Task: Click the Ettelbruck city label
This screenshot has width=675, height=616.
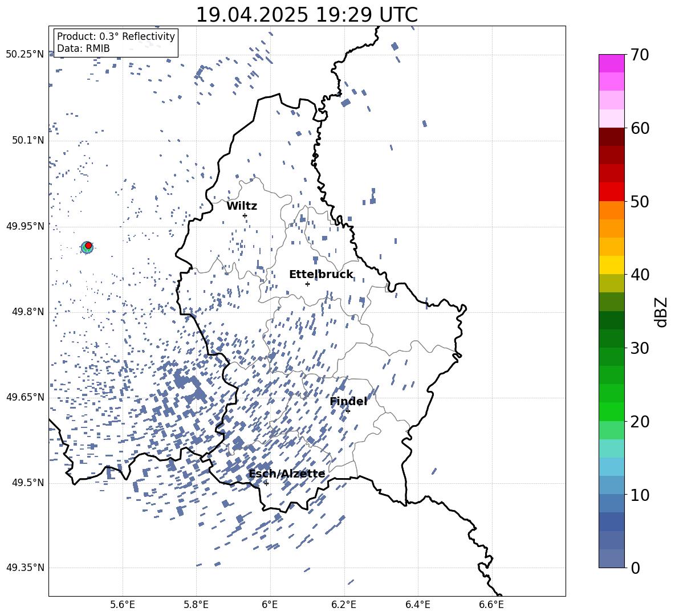Action: 321,275
